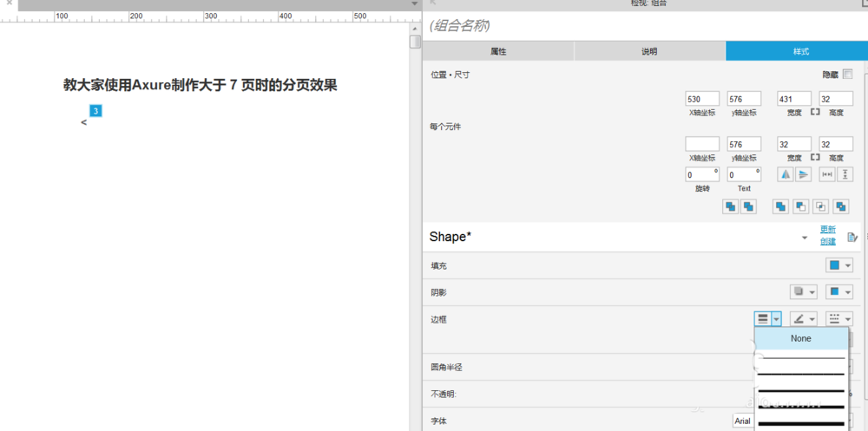Click the border line width icon

(x=763, y=318)
